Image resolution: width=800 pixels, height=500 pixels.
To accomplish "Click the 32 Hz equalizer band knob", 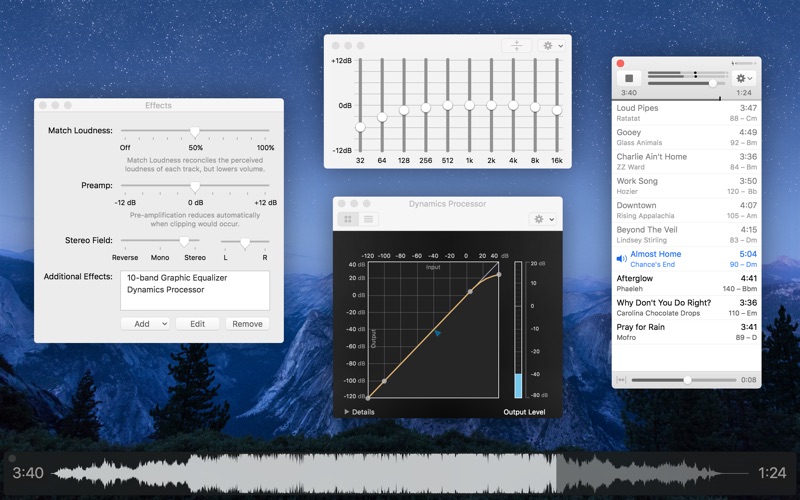I will tap(360, 127).
